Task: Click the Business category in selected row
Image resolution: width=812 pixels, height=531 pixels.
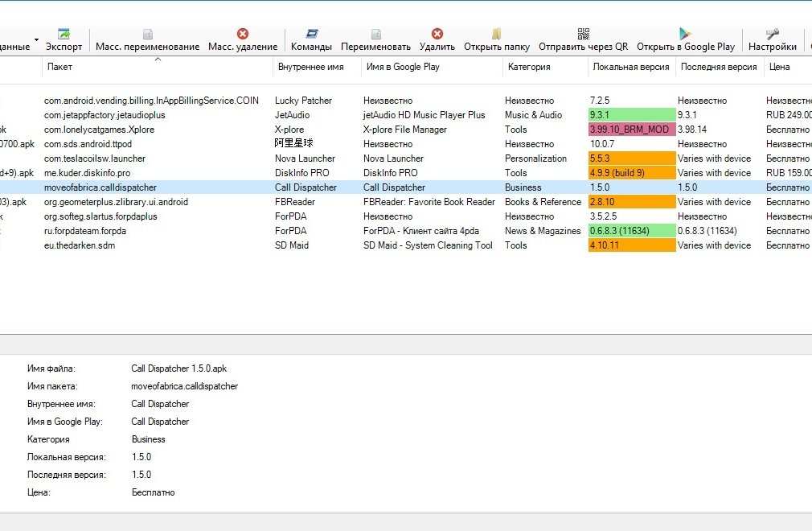Action: tap(523, 187)
